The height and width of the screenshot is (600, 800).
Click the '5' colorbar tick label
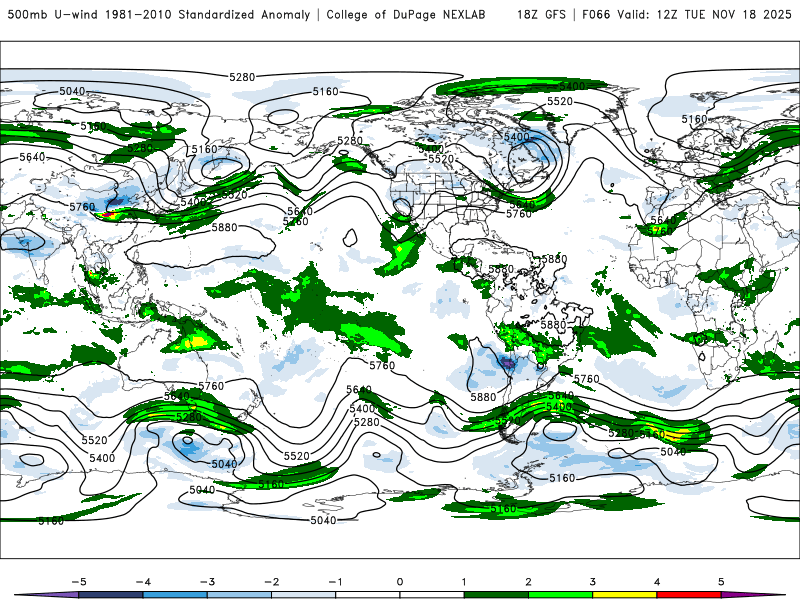(721, 582)
